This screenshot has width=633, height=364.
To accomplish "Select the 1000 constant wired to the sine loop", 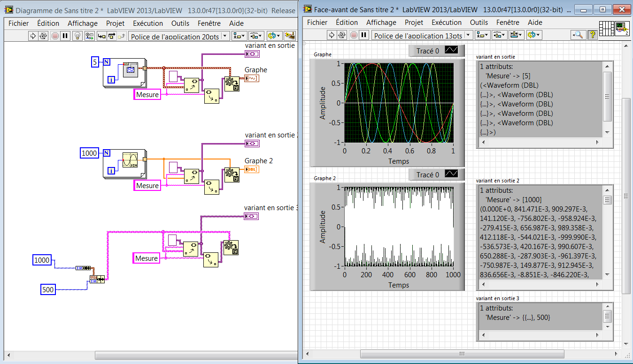I will (x=90, y=153).
